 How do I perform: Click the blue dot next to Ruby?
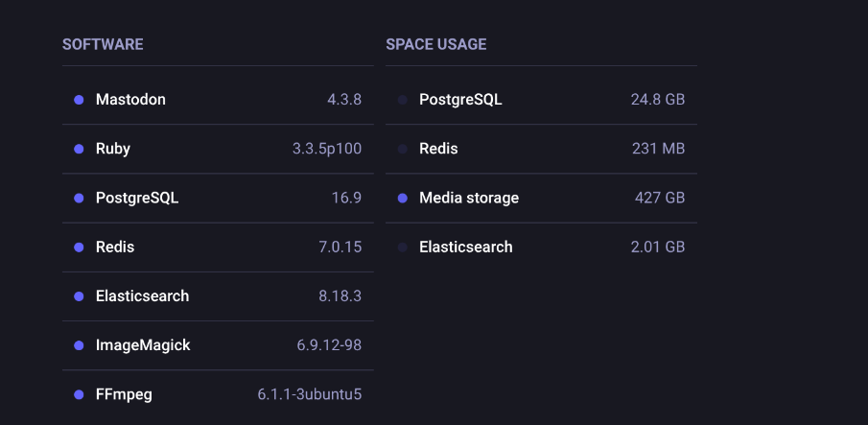[79, 149]
